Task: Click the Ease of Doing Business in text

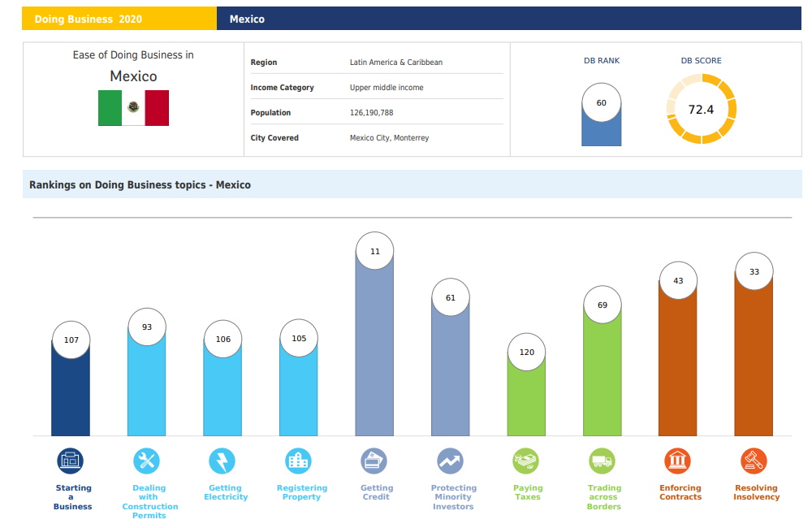Action: pos(133,55)
